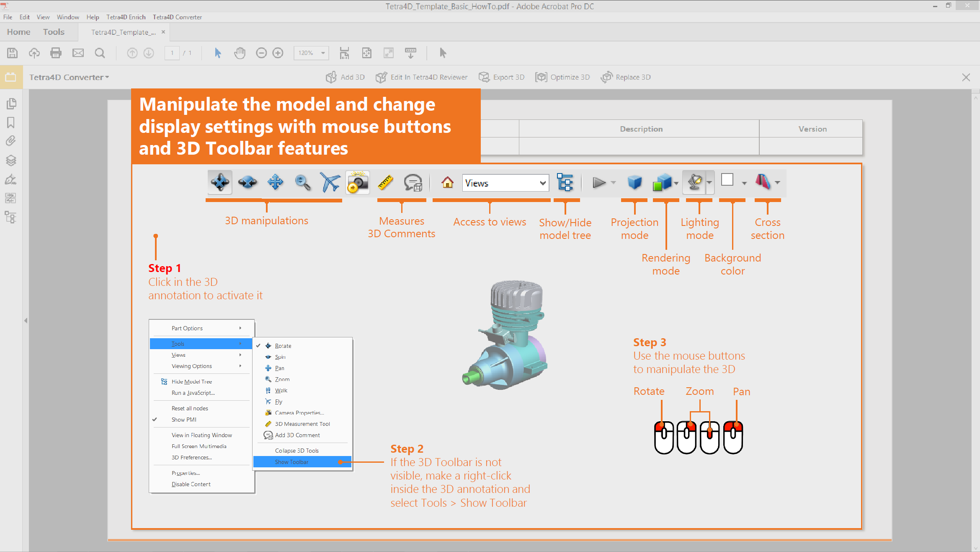Click Edit In Tetra4D Reviewer
The height and width of the screenshot is (552, 980).
421,77
